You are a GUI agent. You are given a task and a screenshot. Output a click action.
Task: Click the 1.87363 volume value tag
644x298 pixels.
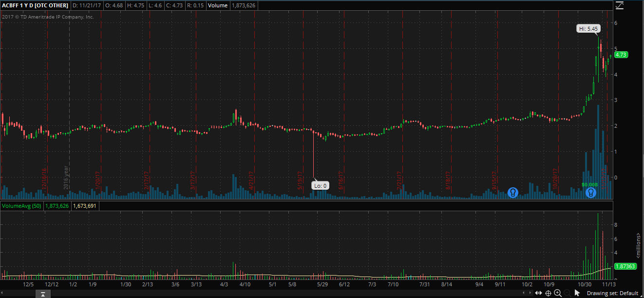[x=625, y=266]
